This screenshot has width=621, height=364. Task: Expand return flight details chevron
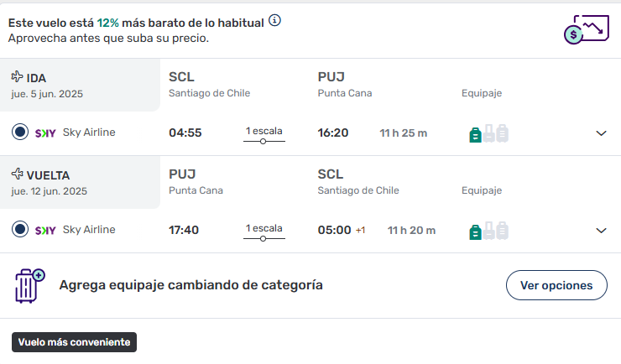point(601,231)
